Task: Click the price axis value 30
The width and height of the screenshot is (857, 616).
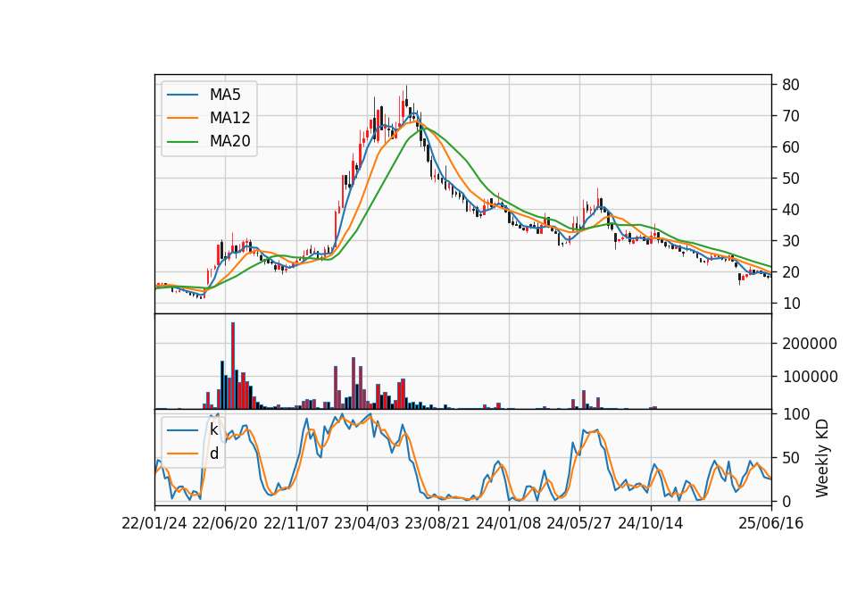Action: tap(791, 241)
